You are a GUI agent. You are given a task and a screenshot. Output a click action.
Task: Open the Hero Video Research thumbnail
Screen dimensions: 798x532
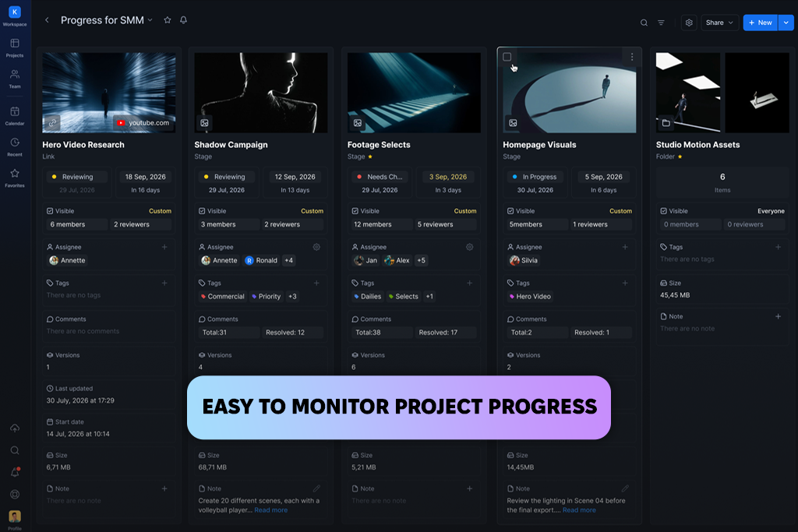pos(109,93)
